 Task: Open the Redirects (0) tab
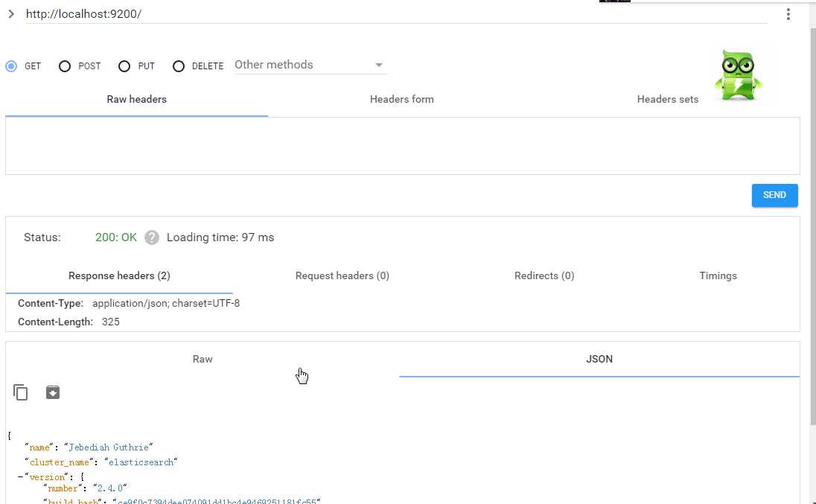click(544, 275)
